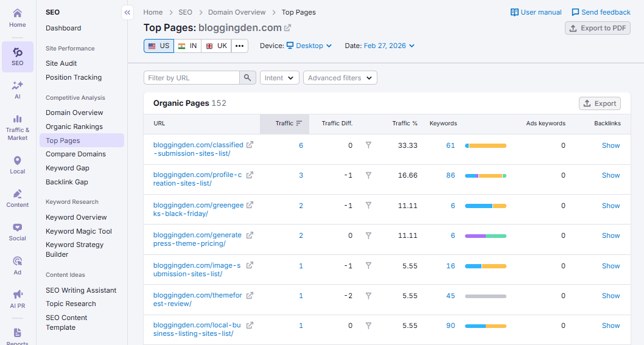Expand Advanced filters dropdown

340,78
